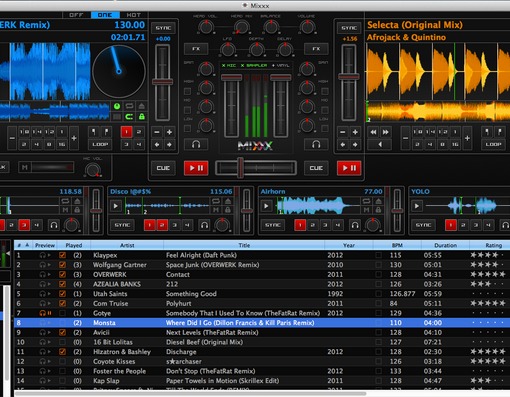Enable left FX button

click(196, 49)
